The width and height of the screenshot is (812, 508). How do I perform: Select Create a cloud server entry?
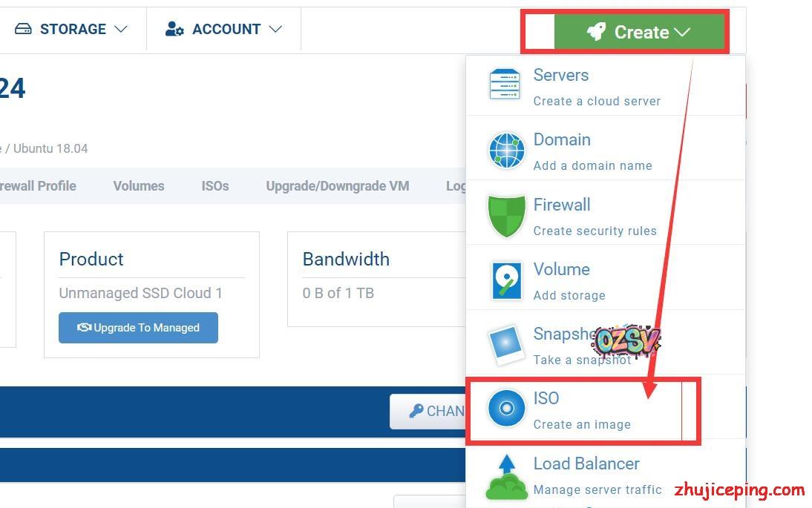pos(597,101)
